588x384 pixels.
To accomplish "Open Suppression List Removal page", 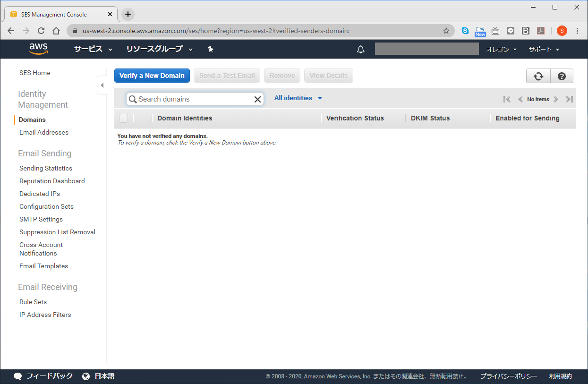I will point(57,232).
